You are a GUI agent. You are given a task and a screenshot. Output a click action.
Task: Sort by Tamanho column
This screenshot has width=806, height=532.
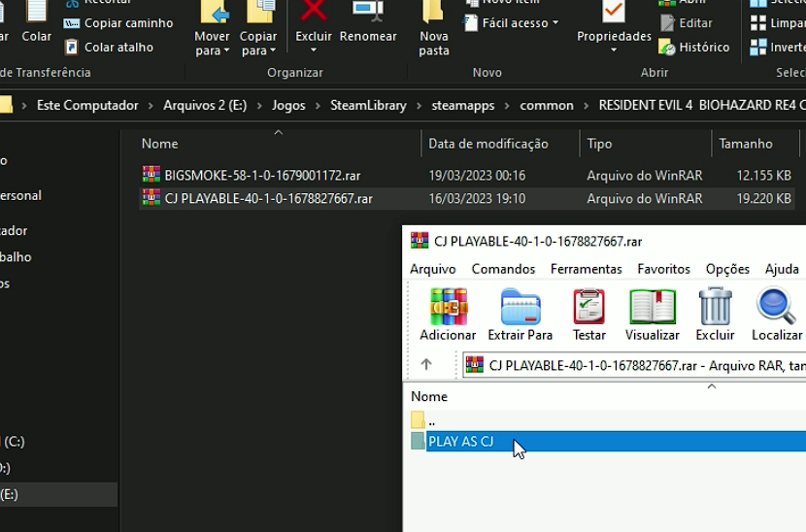(x=746, y=144)
